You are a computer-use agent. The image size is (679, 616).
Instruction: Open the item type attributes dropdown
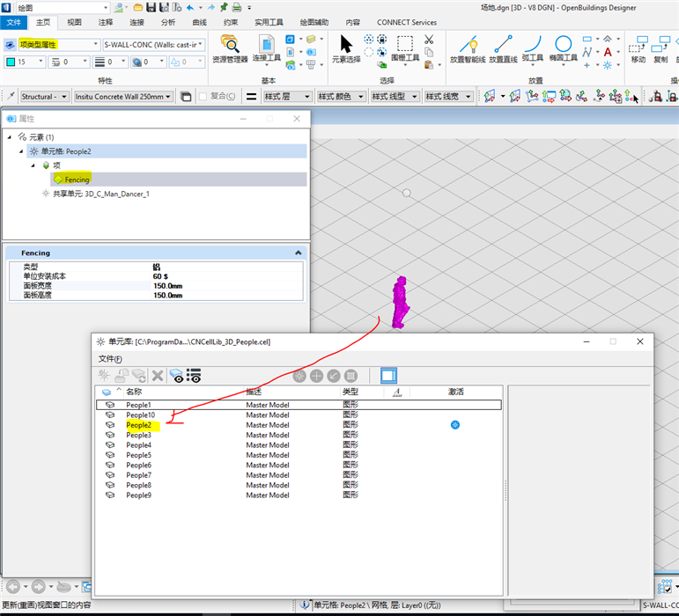pyautogui.click(x=59, y=45)
